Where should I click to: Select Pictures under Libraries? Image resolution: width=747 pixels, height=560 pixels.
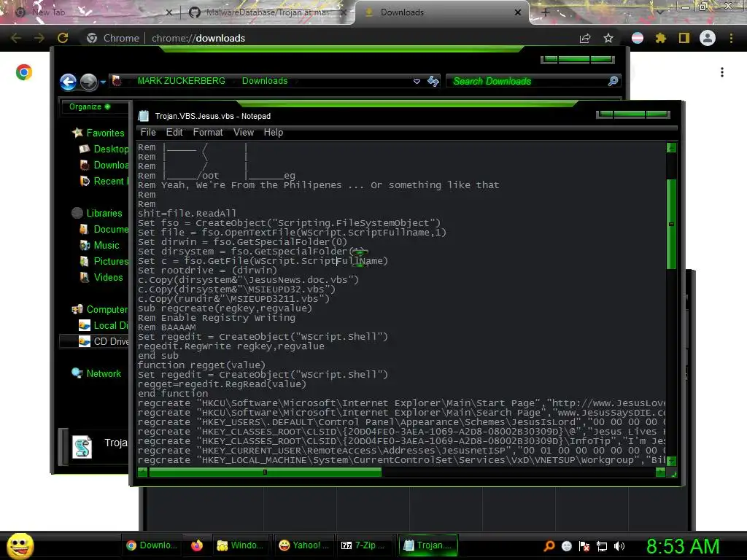104,262
